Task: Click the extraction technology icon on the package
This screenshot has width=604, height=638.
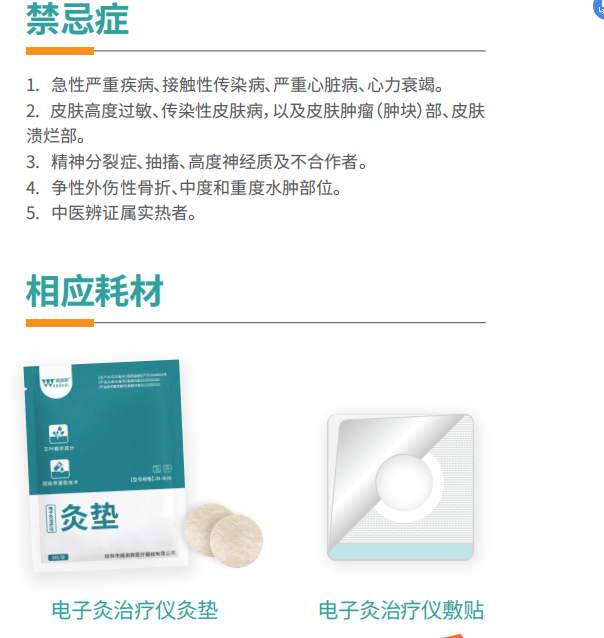Action: [60, 469]
